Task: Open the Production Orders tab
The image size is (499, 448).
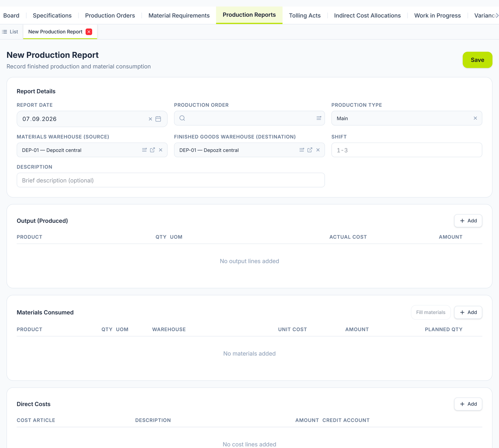Action: 110,15
